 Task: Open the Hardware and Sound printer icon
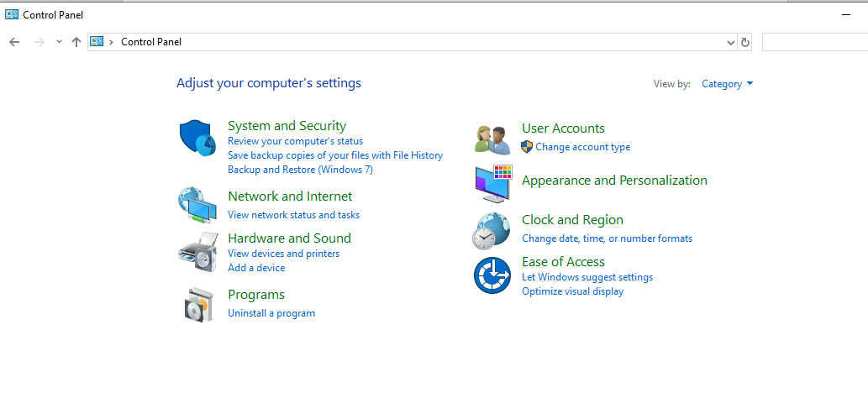[x=197, y=251]
